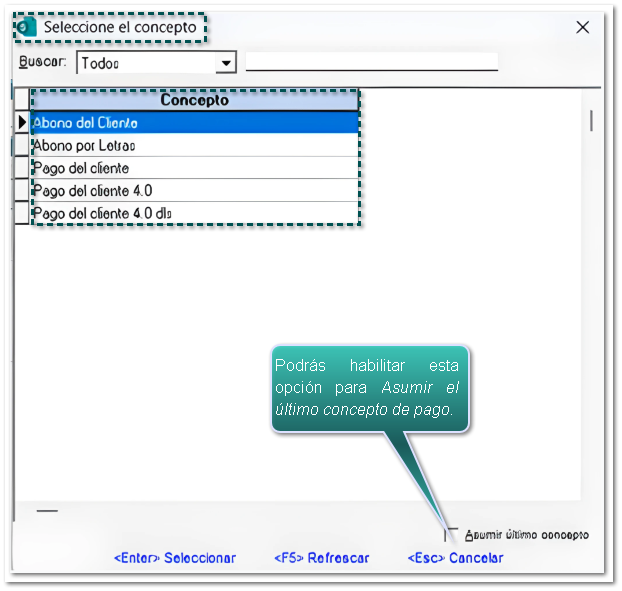Click the row selector beside Pago del cliente
This screenshot has width=622, height=591.
(x=22, y=168)
